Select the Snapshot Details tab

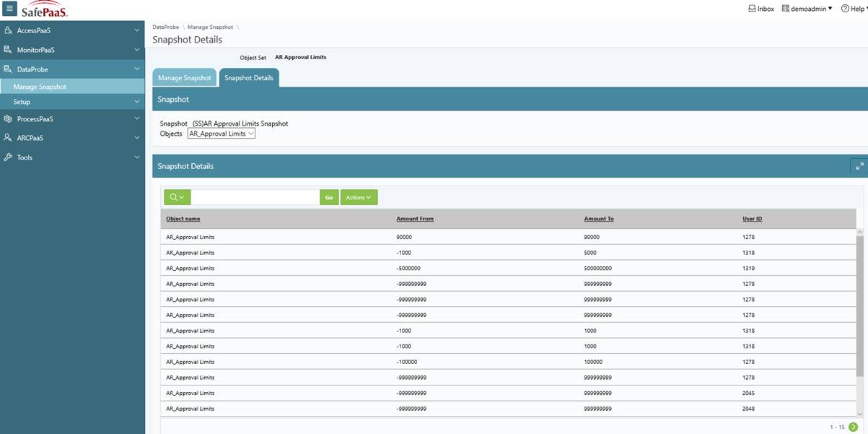click(249, 78)
